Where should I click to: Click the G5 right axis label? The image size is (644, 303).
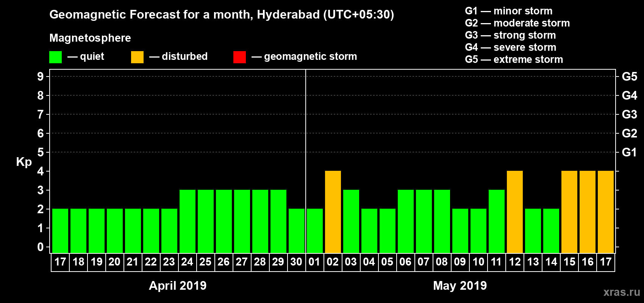[x=630, y=77]
